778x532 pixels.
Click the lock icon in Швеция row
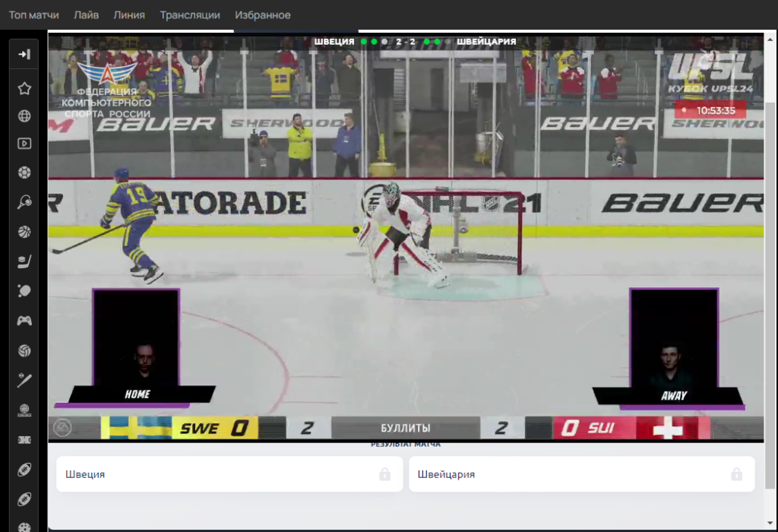point(384,474)
